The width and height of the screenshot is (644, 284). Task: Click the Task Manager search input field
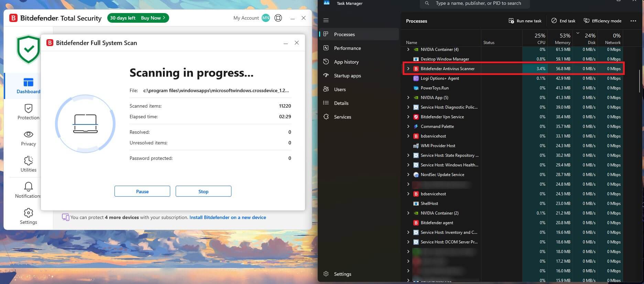475,3
